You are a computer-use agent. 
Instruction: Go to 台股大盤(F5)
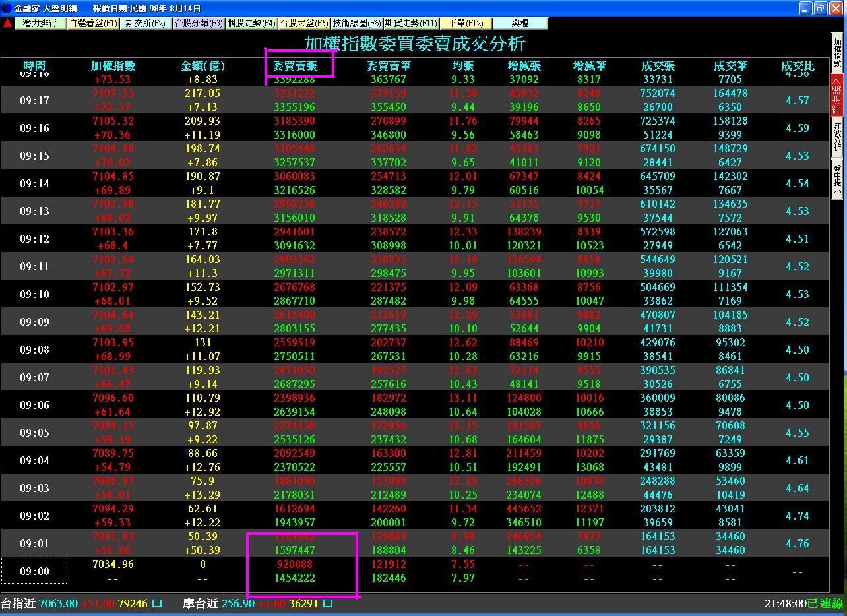pos(304,23)
